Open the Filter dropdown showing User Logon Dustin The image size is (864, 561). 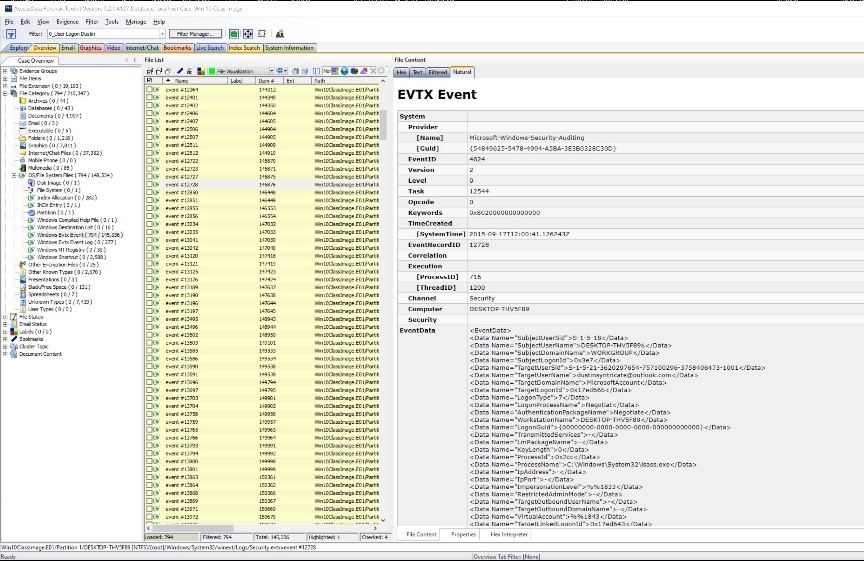tap(162, 34)
